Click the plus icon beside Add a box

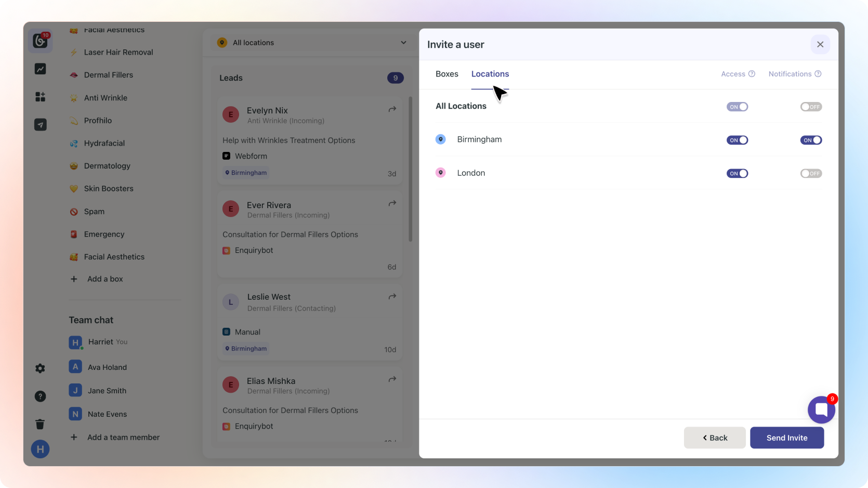point(74,279)
